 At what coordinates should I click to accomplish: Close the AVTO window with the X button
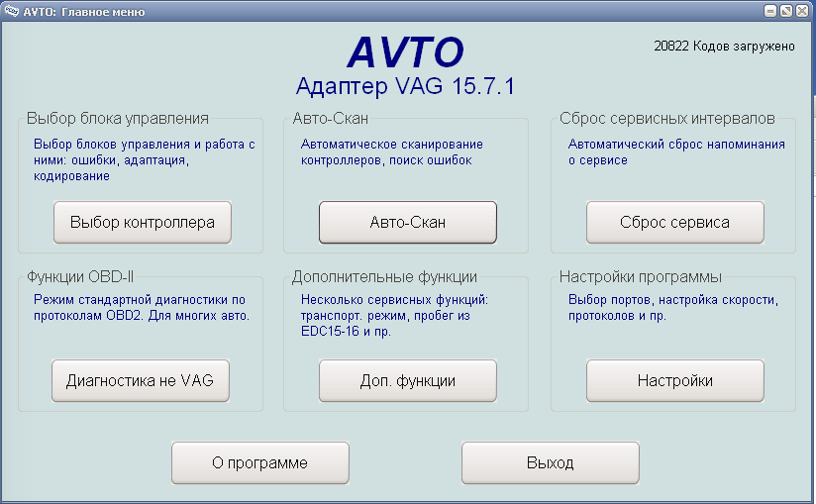[x=802, y=11]
